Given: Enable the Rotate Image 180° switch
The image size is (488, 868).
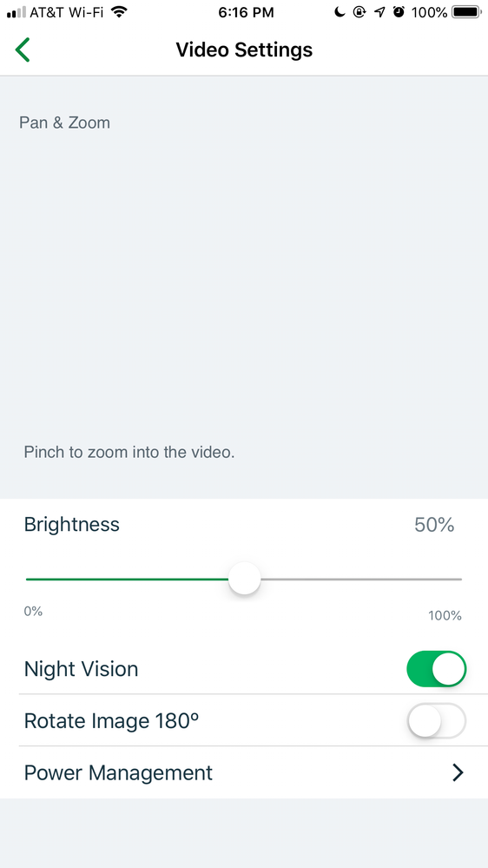Looking at the screenshot, I should tap(437, 720).
